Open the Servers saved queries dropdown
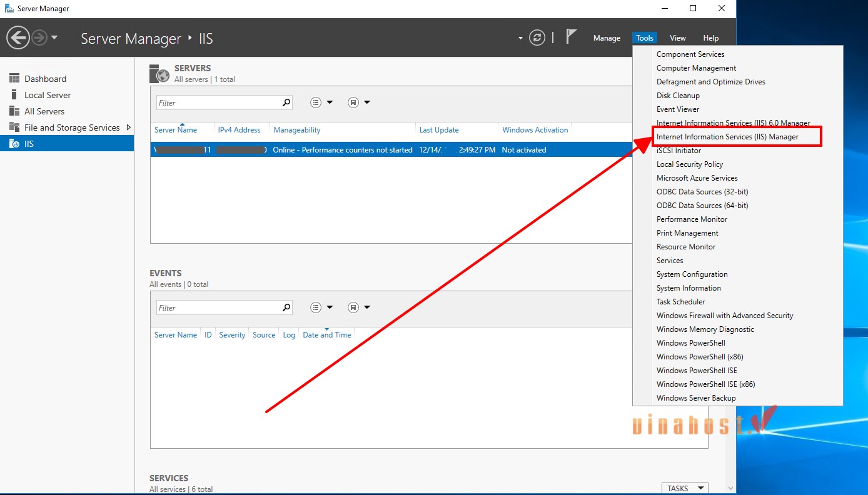 pos(359,102)
